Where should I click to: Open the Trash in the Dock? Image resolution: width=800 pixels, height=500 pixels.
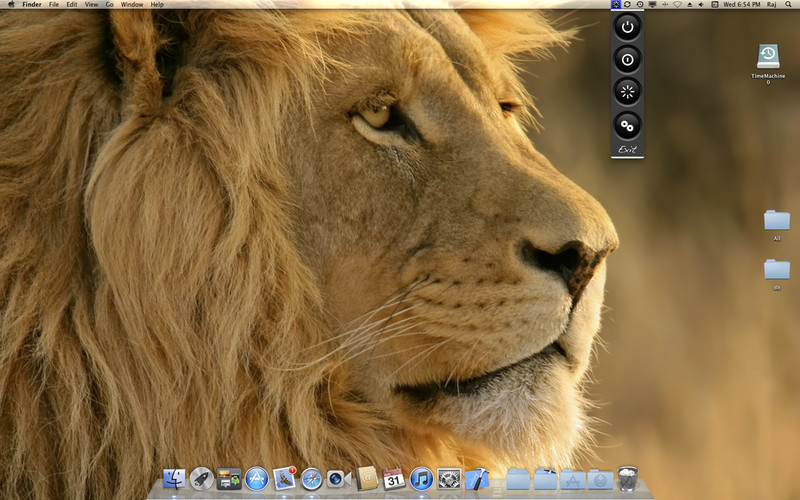coord(628,479)
